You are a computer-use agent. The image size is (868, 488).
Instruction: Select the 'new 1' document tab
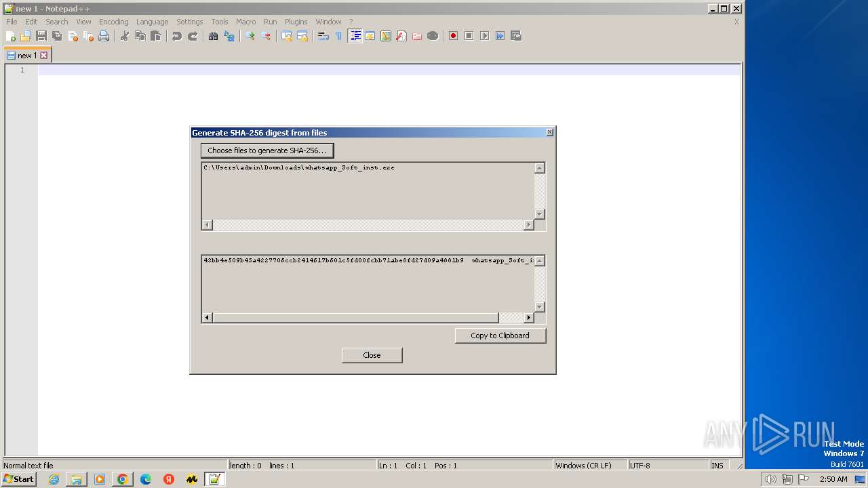[27, 56]
